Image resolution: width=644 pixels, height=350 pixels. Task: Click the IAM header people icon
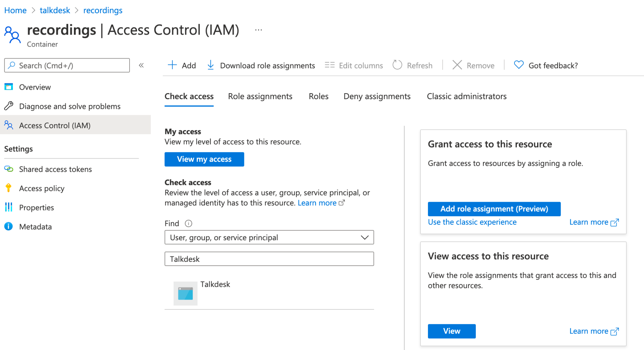(13, 35)
